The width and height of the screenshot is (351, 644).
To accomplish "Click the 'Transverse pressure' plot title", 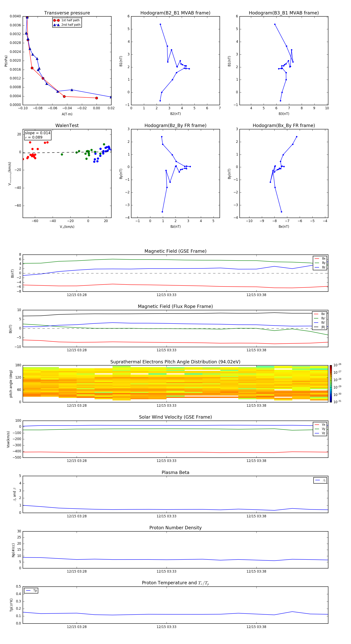I will point(67,13).
